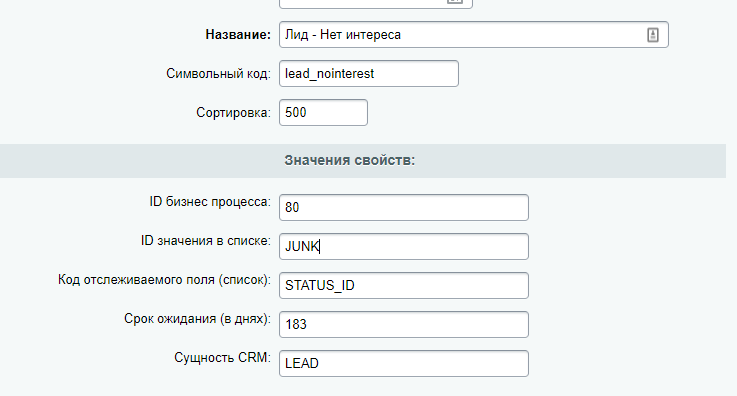The width and height of the screenshot is (737, 396).
Task: Click the 'ID бизнес процесса:' label
Action: pyautogui.click(x=210, y=202)
